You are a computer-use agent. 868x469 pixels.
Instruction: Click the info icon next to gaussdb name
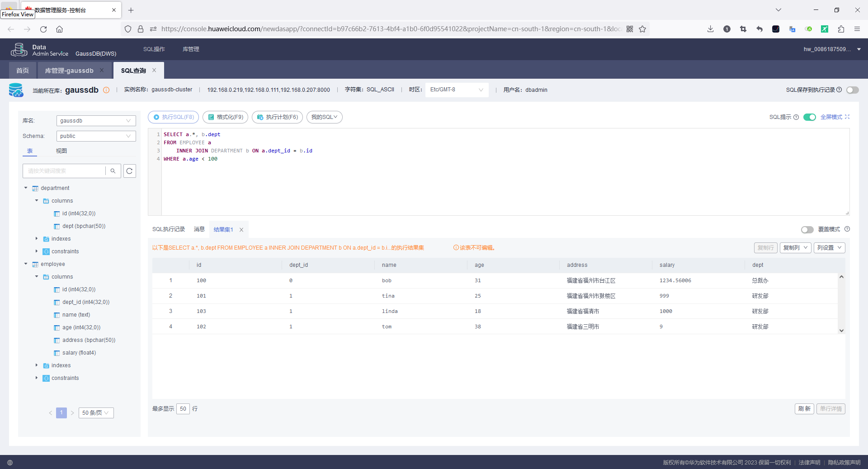pyautogui.click(x=106, y=90)
